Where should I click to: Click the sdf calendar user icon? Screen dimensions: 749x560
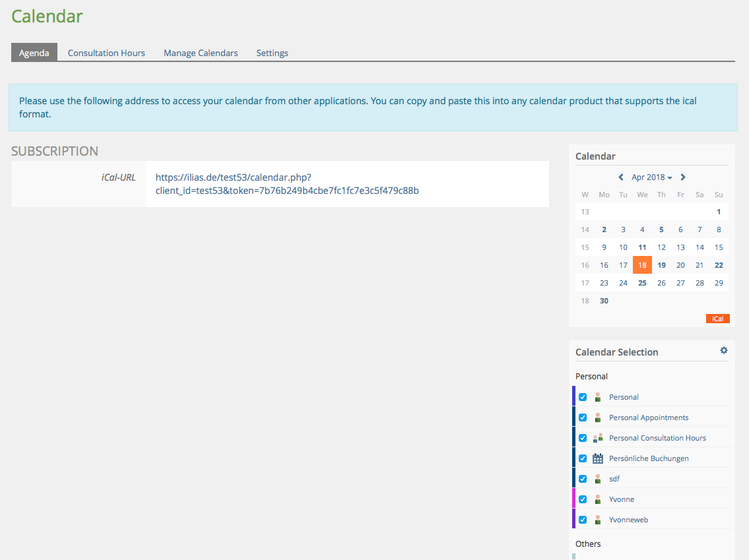[598, 479]
